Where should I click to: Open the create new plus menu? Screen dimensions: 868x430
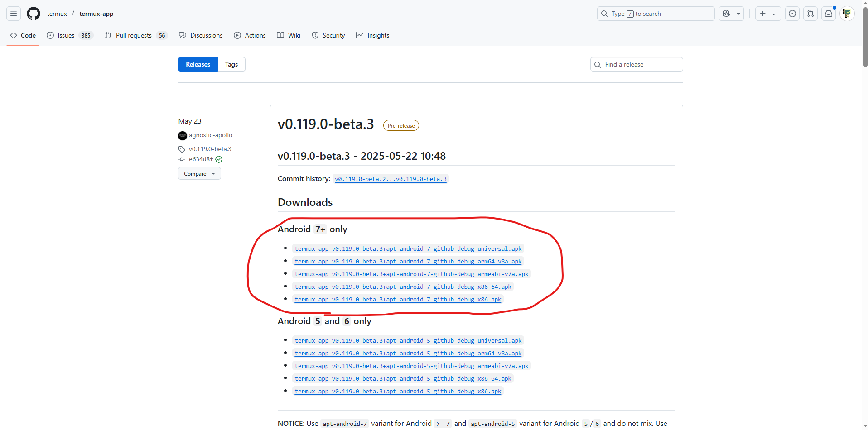click(768, 14)
